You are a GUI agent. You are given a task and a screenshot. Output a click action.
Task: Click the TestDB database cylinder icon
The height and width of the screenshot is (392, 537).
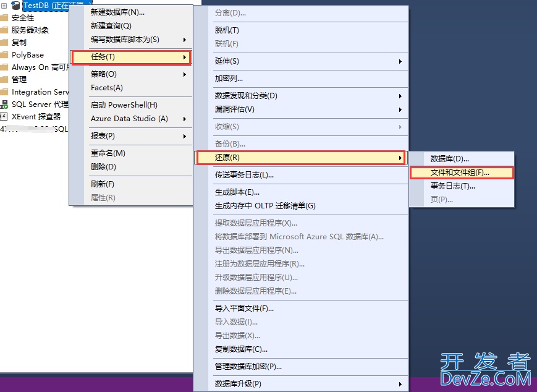15,5
